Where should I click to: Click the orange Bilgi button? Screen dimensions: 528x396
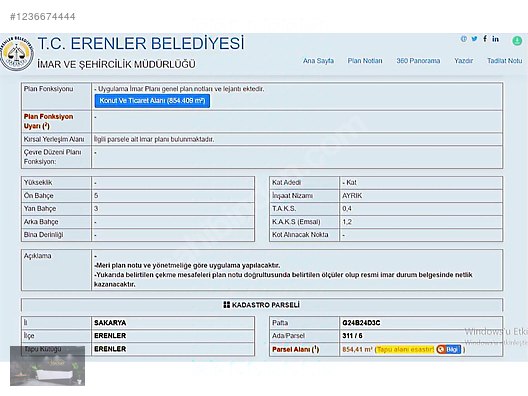(x=449, y=350)
